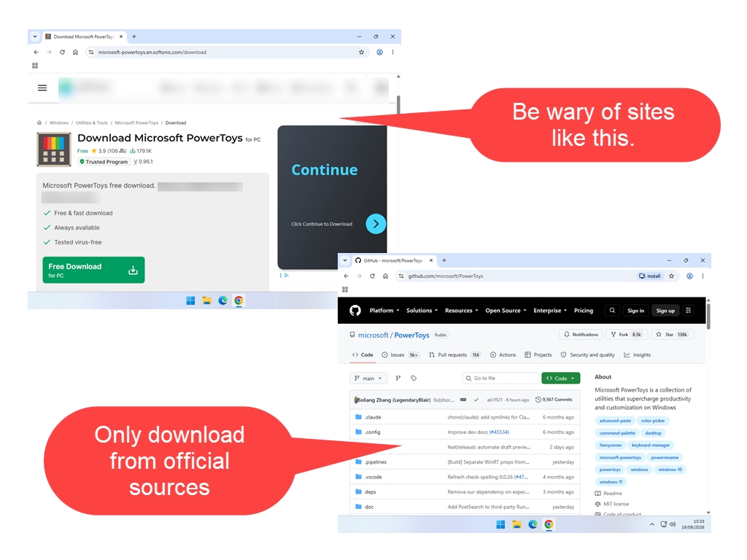Click the Go to file search field

(x=500, y=378)
